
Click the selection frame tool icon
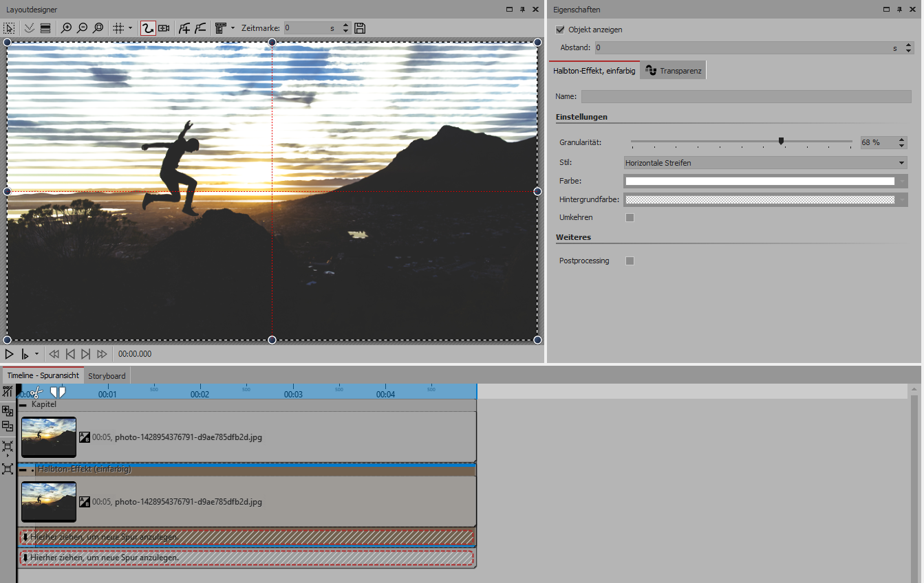[9, 28]
